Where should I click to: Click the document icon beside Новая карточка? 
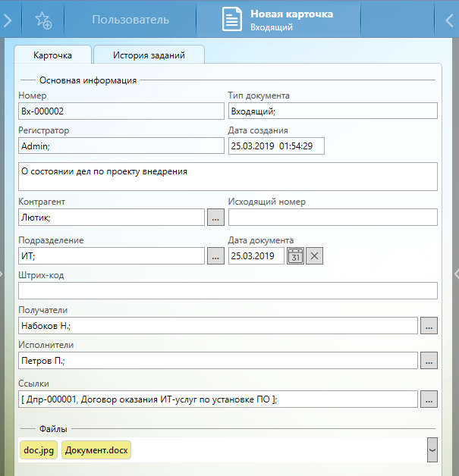point(233,20)
